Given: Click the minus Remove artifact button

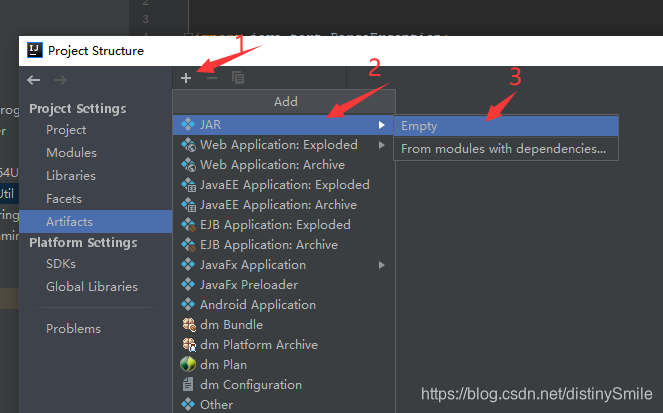Looking at the screenshot, I should tap(212, 78).
